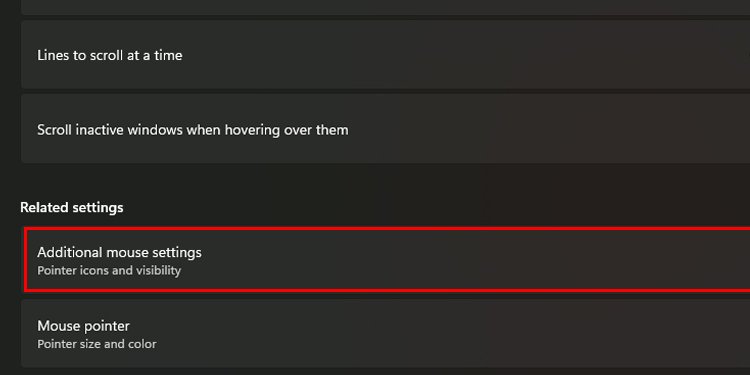Select Scroll inactive windows when hovering row
This screenshot has width=750, height=375.
(x=386, y=129)
